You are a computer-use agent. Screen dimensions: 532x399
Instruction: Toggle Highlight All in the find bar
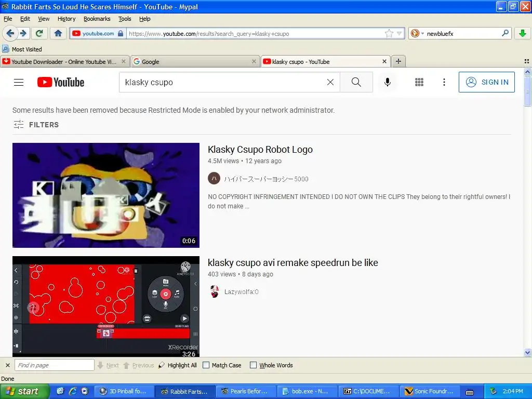pos(178,365)
